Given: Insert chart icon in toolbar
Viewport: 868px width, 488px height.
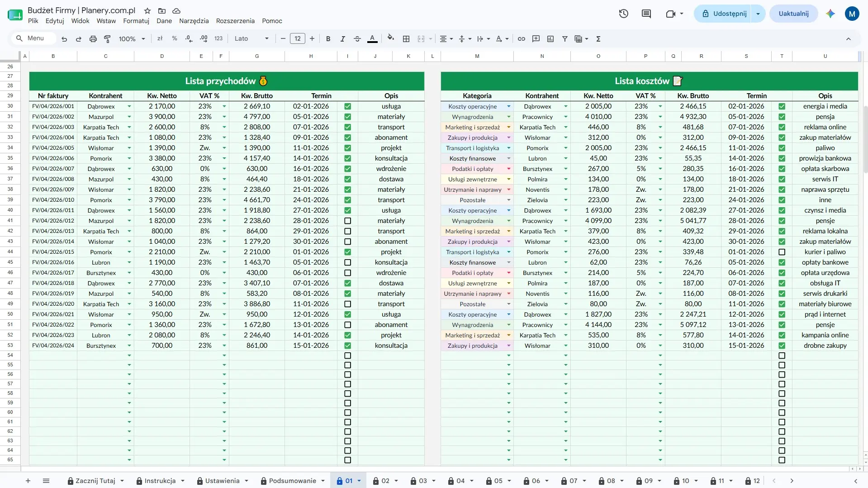Looking at the screenshot, I should (x=550, y=39).
